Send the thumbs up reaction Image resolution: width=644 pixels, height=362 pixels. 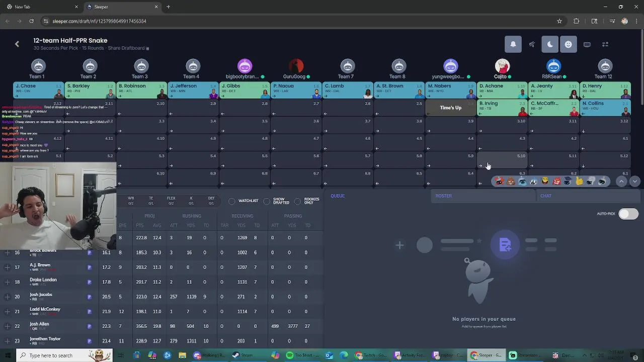point(580,182)
